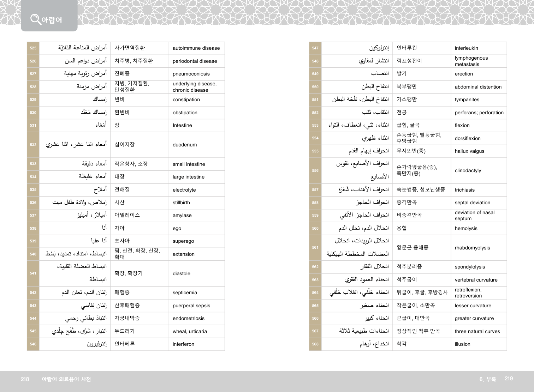Select row number 532 for duodenum
The width and height of the screenshot is (534, 392).
click(x=33, y=145)
